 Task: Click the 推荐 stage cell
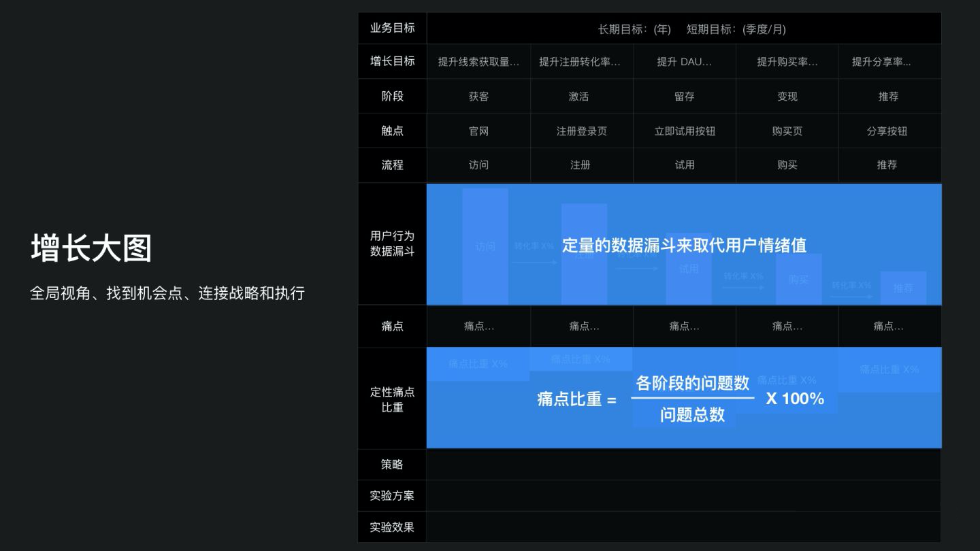pyautogui.click(x=889, y=96)
